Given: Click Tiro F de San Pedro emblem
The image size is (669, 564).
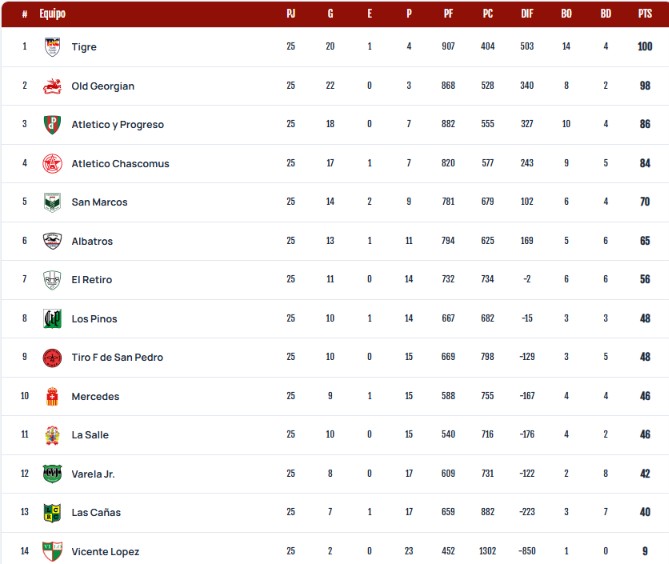Looking at the screenshot, I should coord(52,358).
